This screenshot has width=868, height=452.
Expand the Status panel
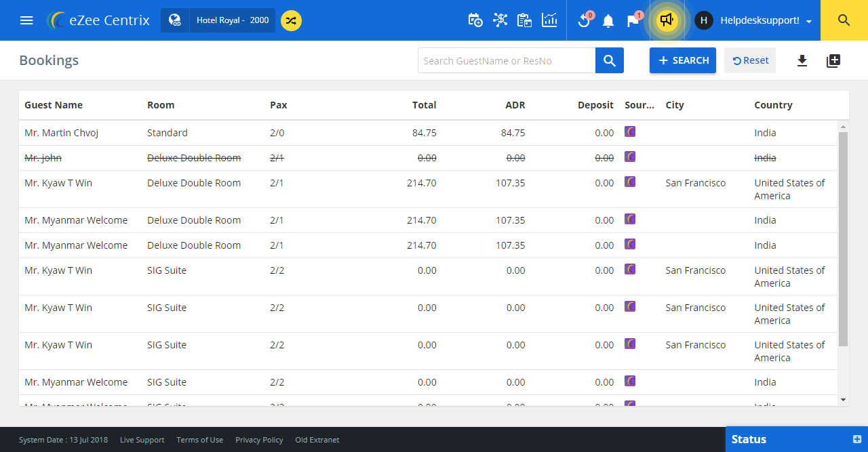(x=857, y=439)
